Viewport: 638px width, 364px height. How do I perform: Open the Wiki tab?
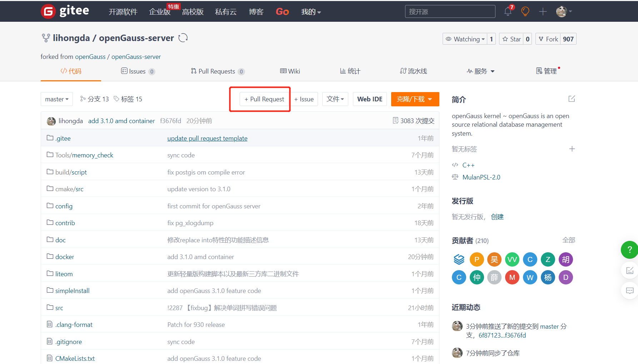coord(290,71)
